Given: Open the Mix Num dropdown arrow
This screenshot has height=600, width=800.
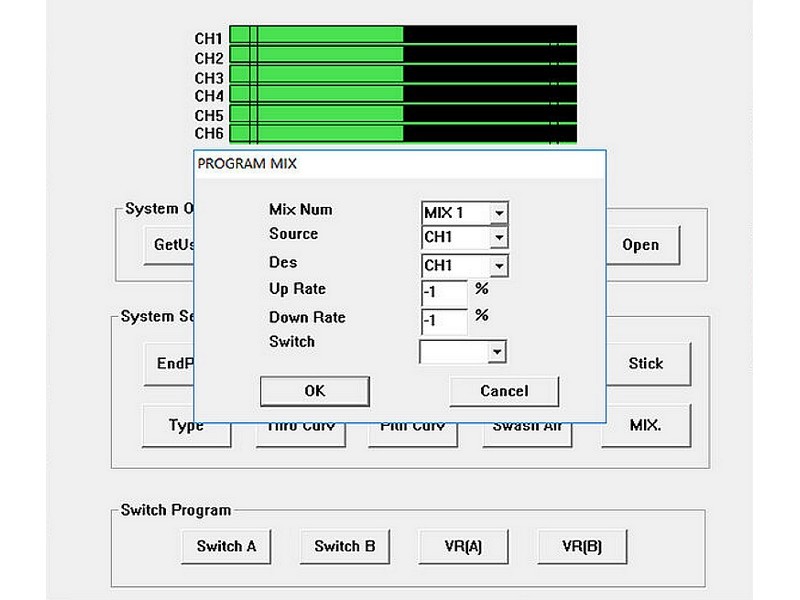Looking at the screenshot, I should point(499,213).
